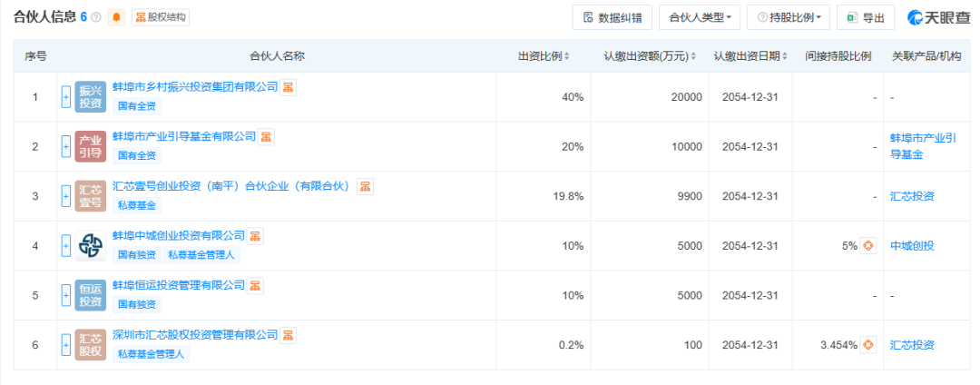Click the orange bell alert icon
Viewport: 980px width, 385px height.
tap(116, 17)
